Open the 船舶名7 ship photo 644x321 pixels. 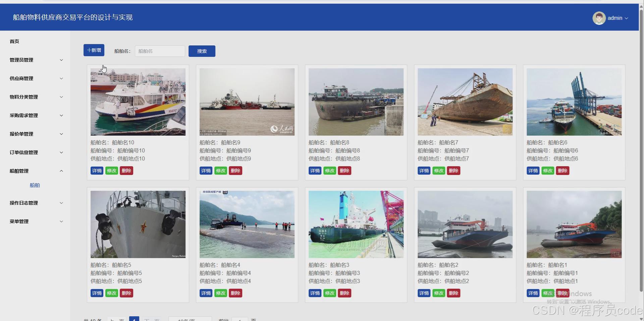(465, 102)
